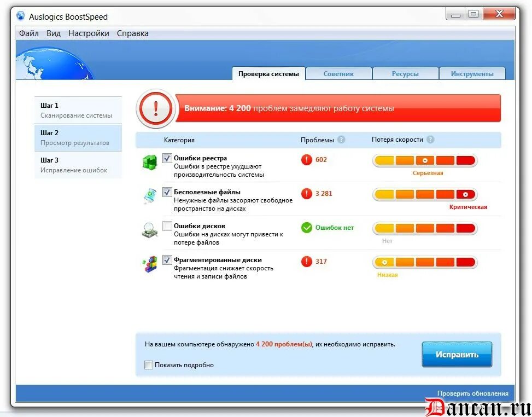Open the Справка menu

point(133,33)
